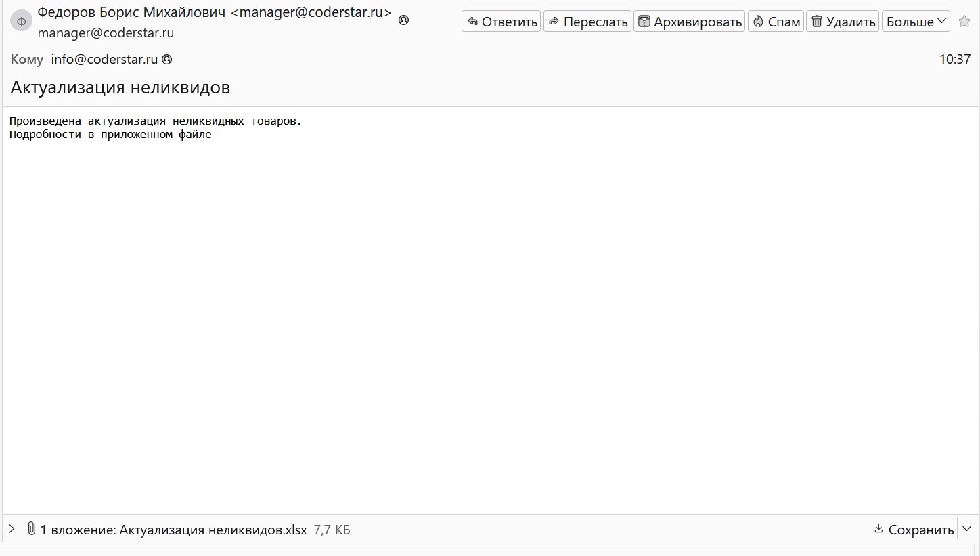Click contact icon next to sender address
980x556 pixels.
pos(404,20)
